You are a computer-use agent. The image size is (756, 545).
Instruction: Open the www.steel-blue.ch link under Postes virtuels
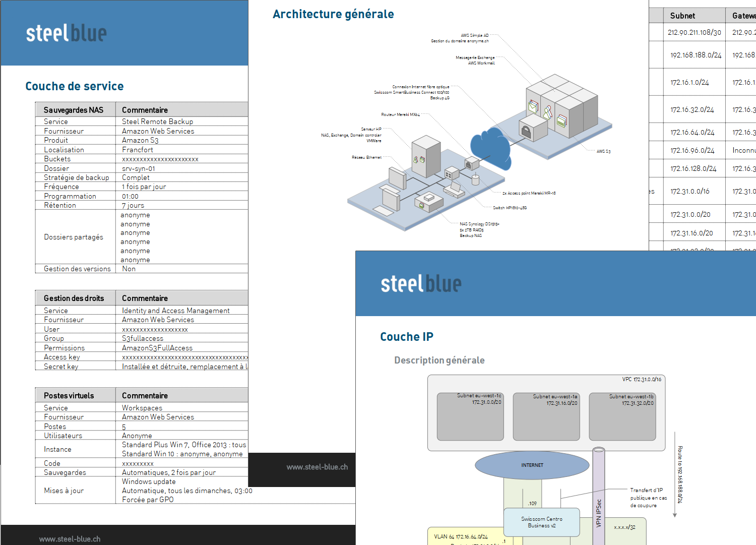70,539
